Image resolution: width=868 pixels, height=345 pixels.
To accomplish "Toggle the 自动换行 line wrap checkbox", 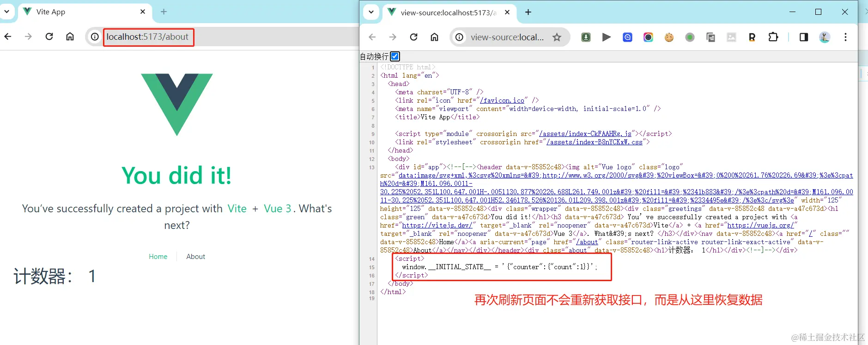I will [395, 56].
